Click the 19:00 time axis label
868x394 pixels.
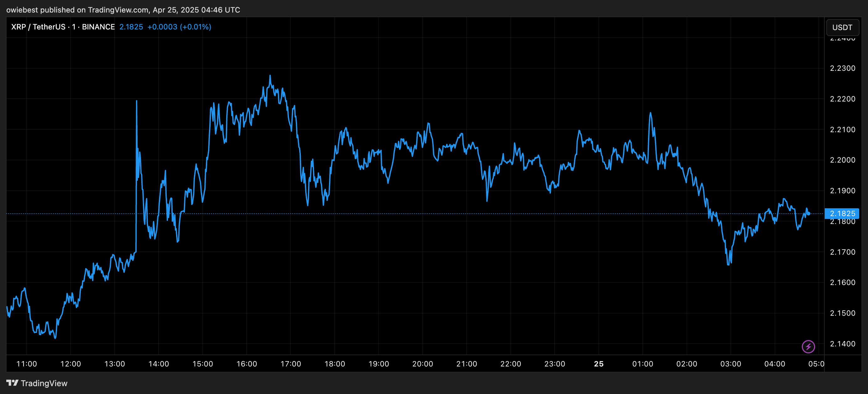pyautogui.click(x=379, y=364)
